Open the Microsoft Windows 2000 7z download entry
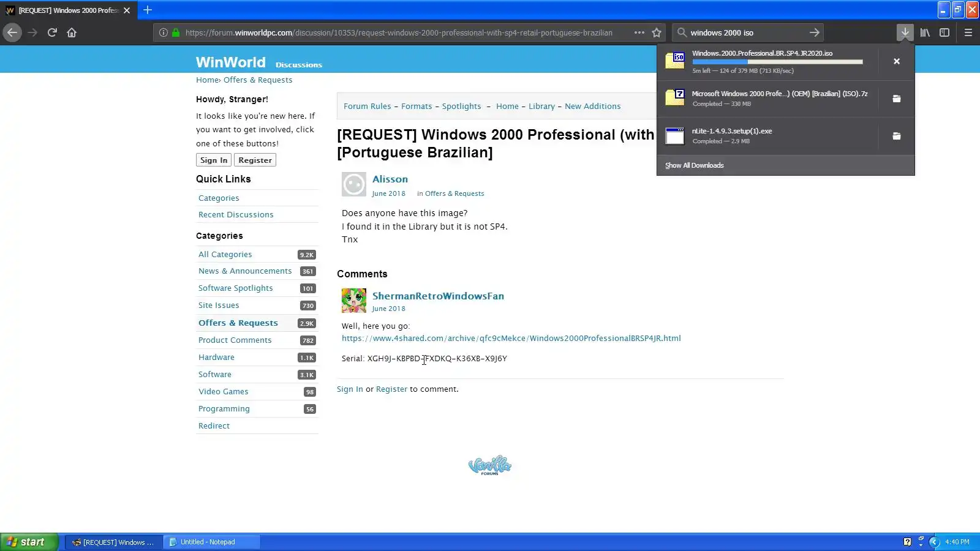Viewport: 980px width, 551px height. click(767, 99)
